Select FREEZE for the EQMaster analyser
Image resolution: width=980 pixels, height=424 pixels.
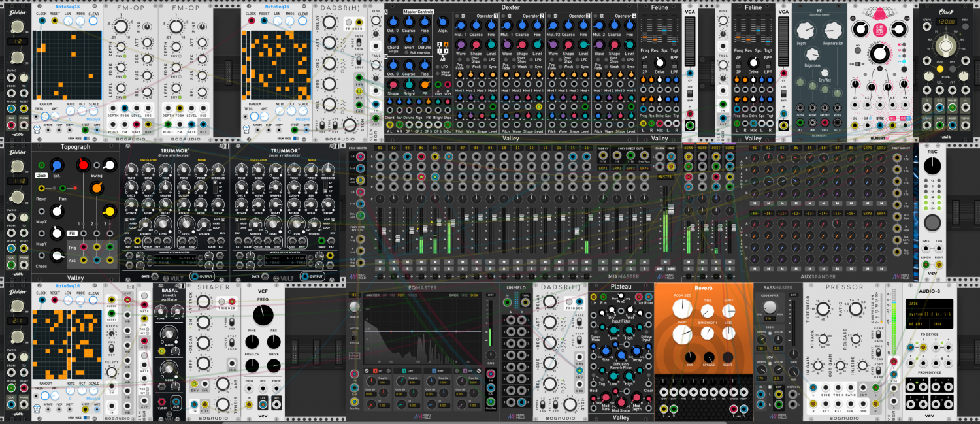(413, 295)
